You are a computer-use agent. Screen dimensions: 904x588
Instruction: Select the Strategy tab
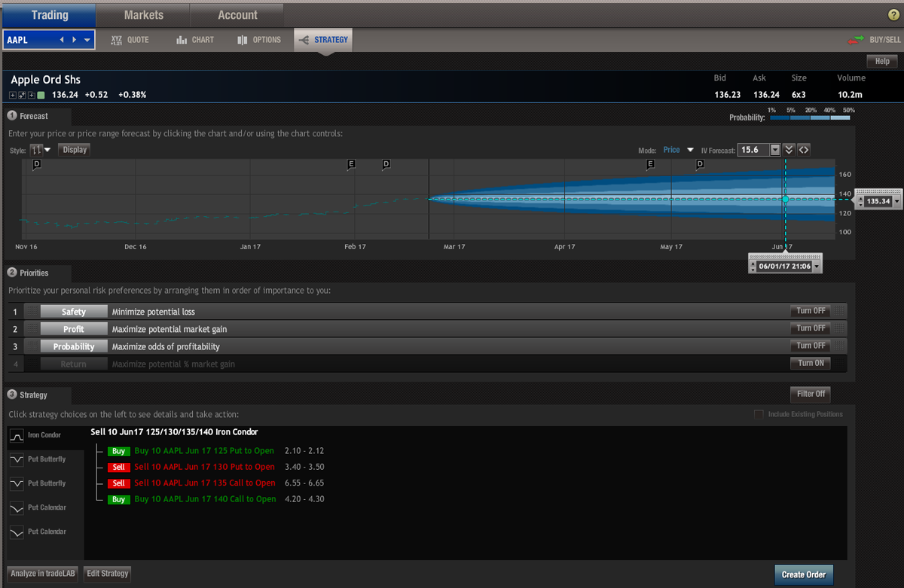click(323, 40)
